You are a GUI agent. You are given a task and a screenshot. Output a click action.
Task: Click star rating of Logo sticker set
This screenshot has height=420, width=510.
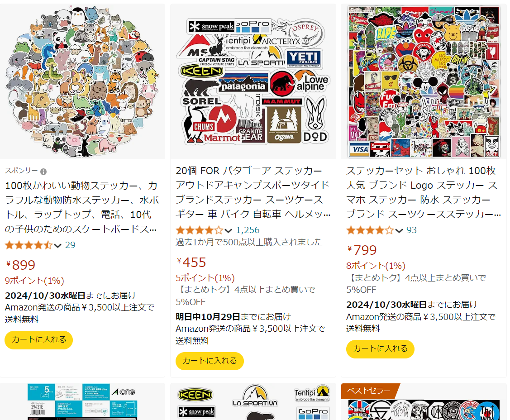click(370, 230)
